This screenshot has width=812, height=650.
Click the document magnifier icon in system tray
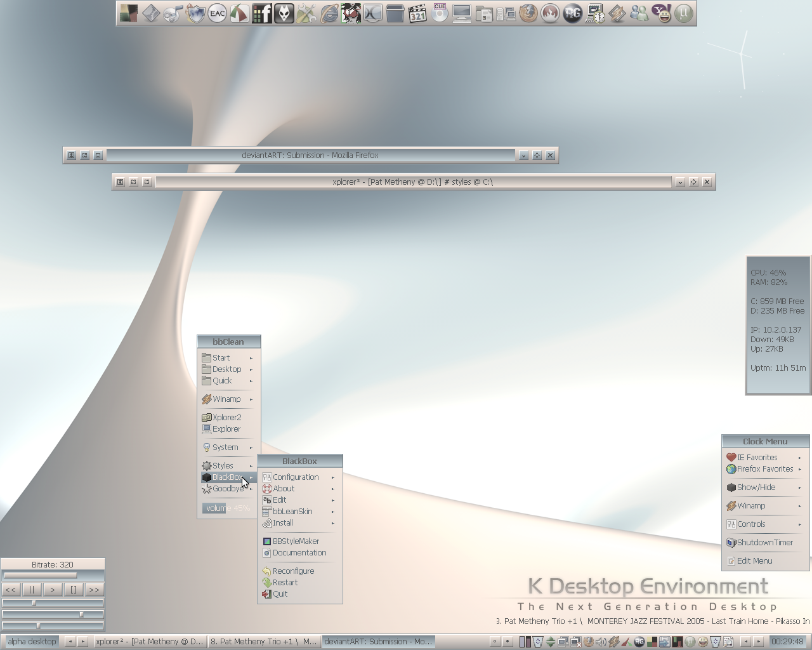[x=728, y=642]
